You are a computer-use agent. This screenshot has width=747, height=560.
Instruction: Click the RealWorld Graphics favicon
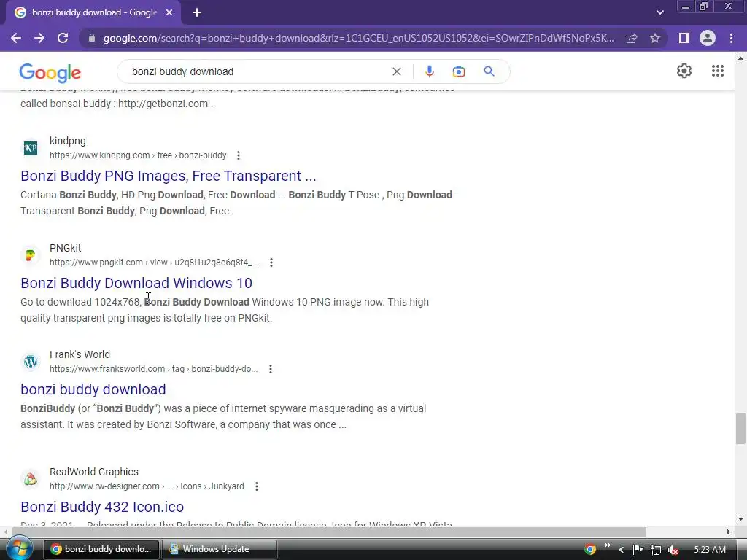31,479
